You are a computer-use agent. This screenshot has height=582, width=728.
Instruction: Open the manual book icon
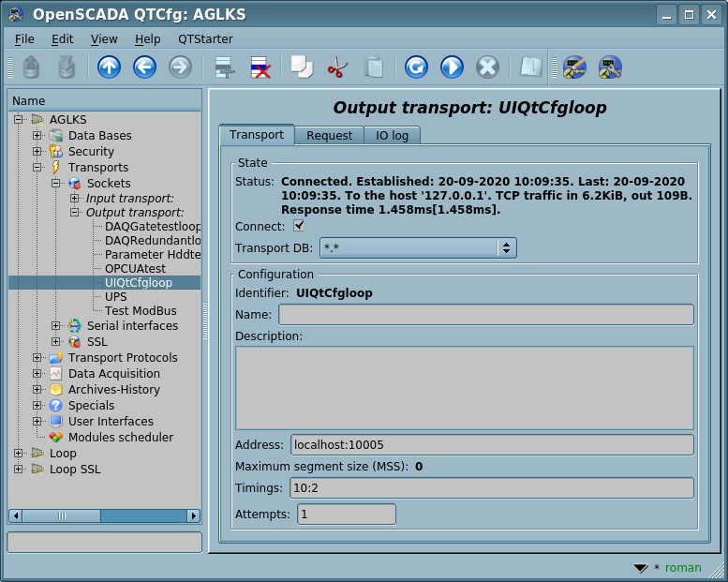pyautogui.click(x=531, y=67)
